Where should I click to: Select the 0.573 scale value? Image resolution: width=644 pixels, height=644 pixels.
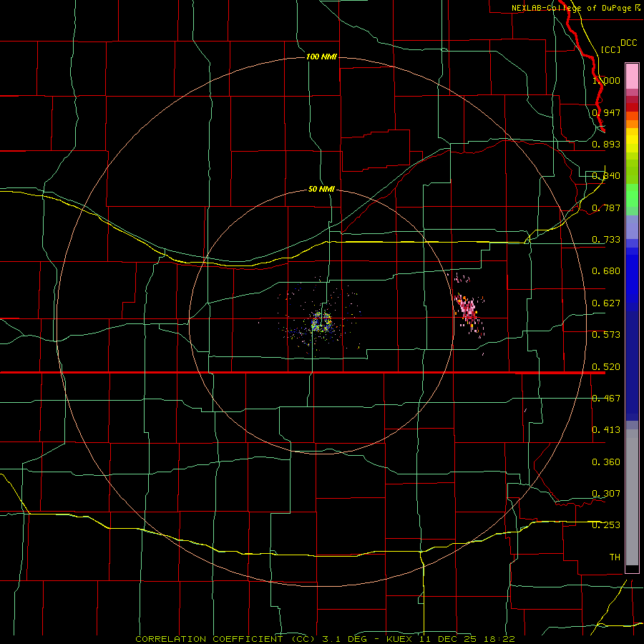point(606,335)
